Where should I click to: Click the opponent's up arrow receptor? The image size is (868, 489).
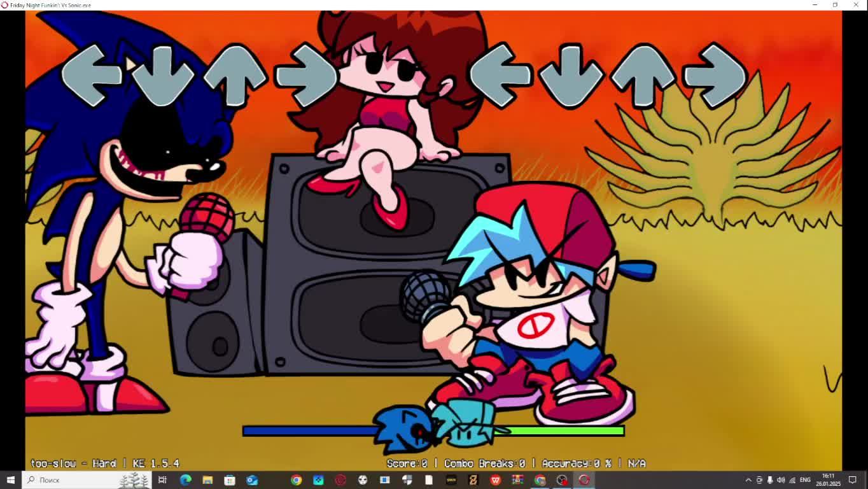(x=235, y=76)
